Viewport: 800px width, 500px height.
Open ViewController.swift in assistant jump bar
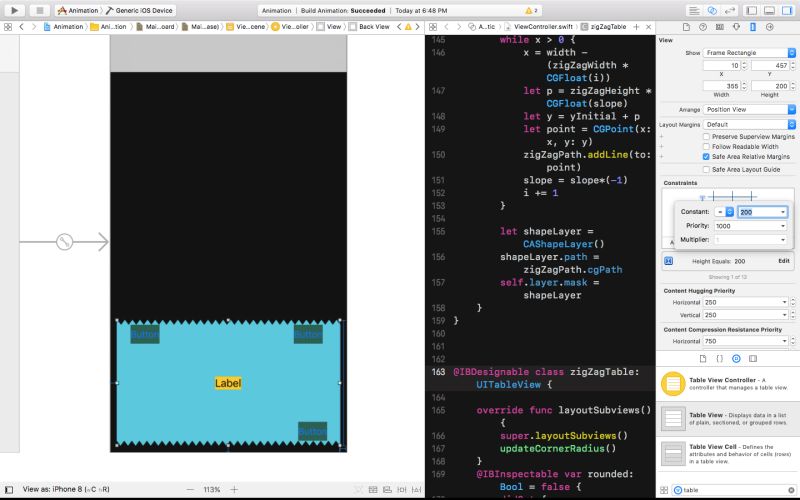[539, 27]
